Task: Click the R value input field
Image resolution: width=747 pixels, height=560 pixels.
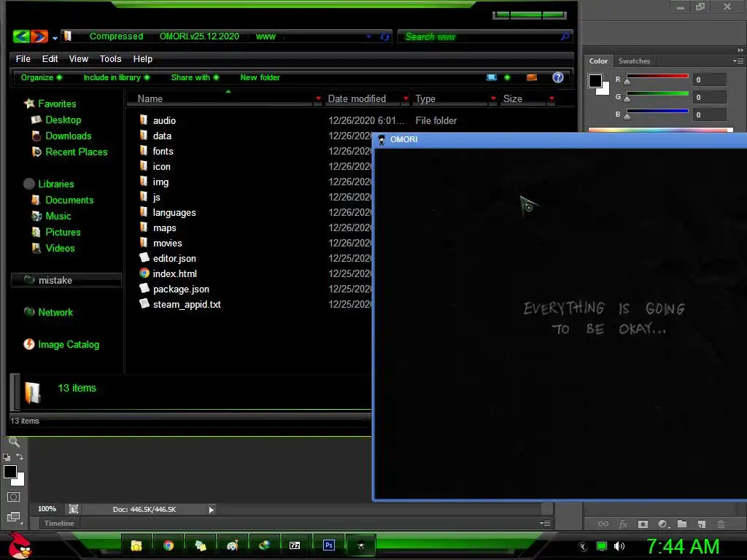Action: click(x=710, y=79)
